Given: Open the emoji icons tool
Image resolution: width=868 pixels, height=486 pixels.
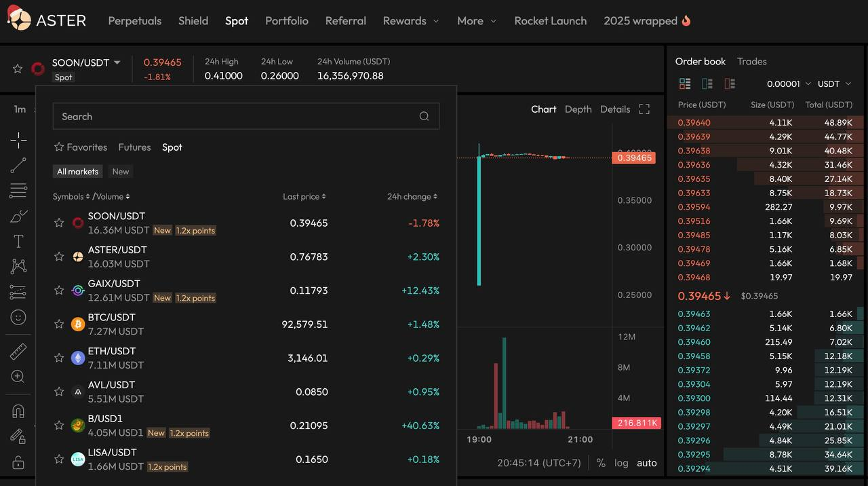Looking at the screenshot, I should pos(18,317).
